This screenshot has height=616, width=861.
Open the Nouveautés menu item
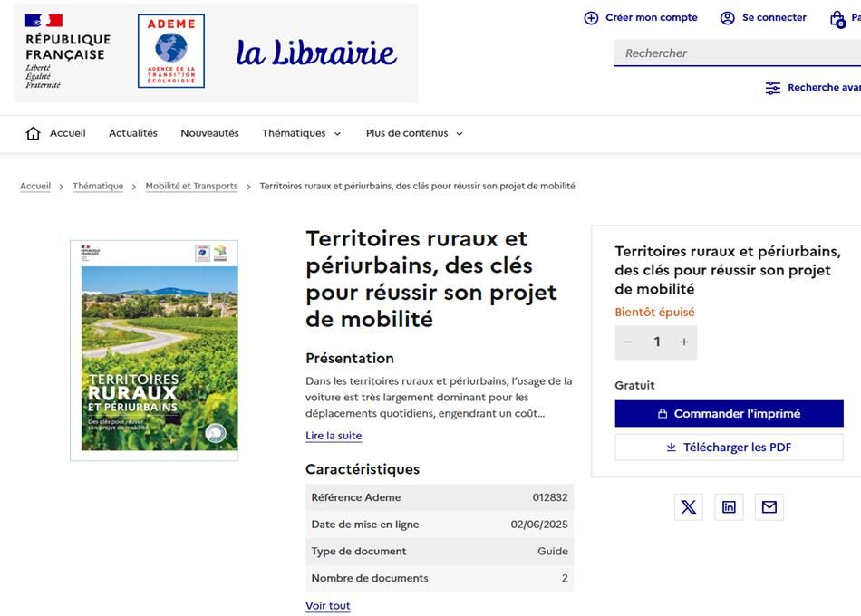point(209,133)
